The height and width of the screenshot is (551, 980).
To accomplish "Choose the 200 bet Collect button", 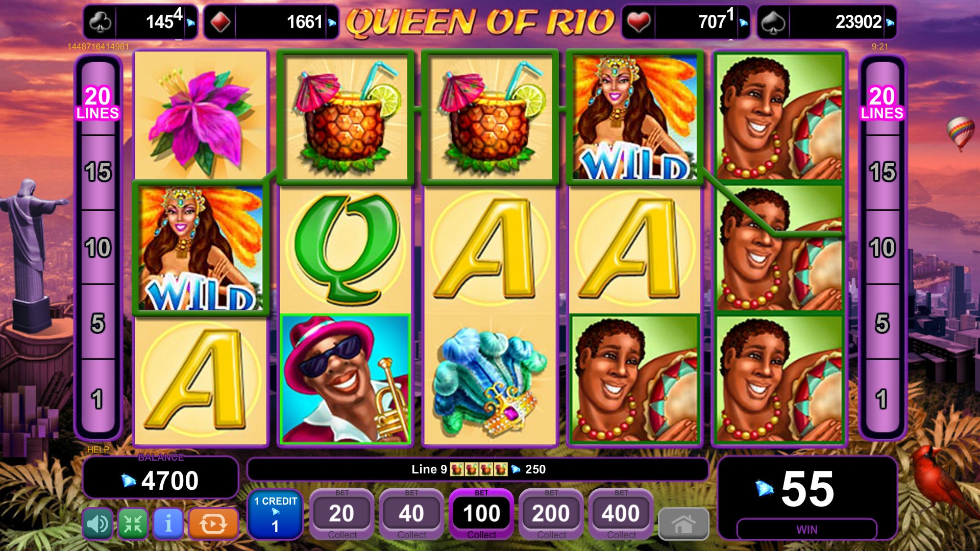I will click(551, 514).
